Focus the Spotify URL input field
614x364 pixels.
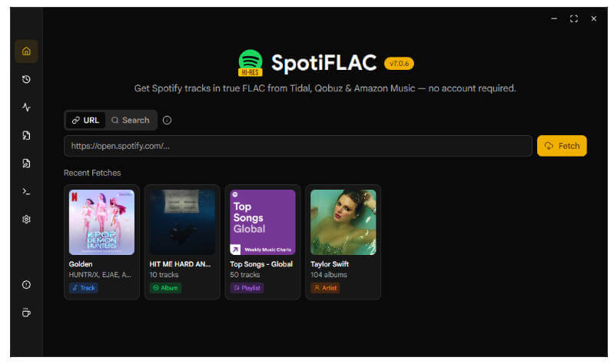297,146
